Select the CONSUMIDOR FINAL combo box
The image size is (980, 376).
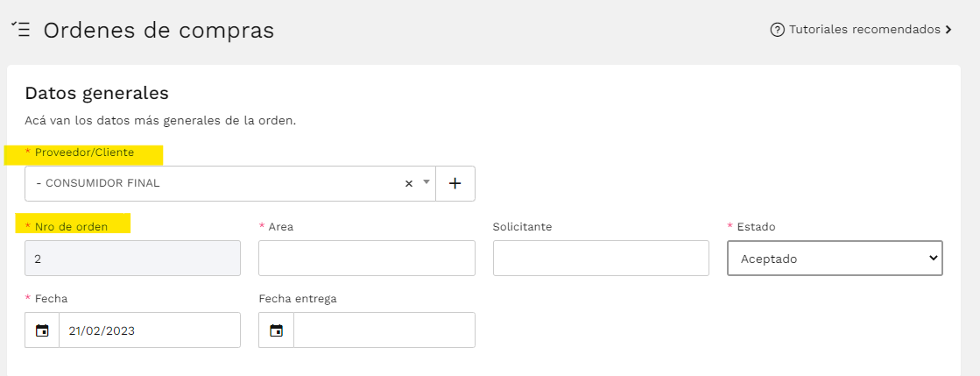[230, 183]
